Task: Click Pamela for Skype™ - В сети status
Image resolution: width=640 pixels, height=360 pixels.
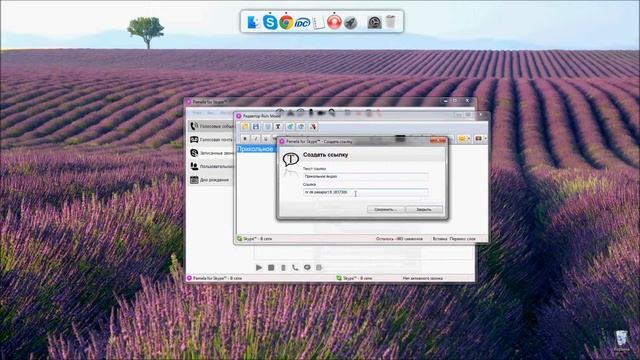Action: coord(214,278)
